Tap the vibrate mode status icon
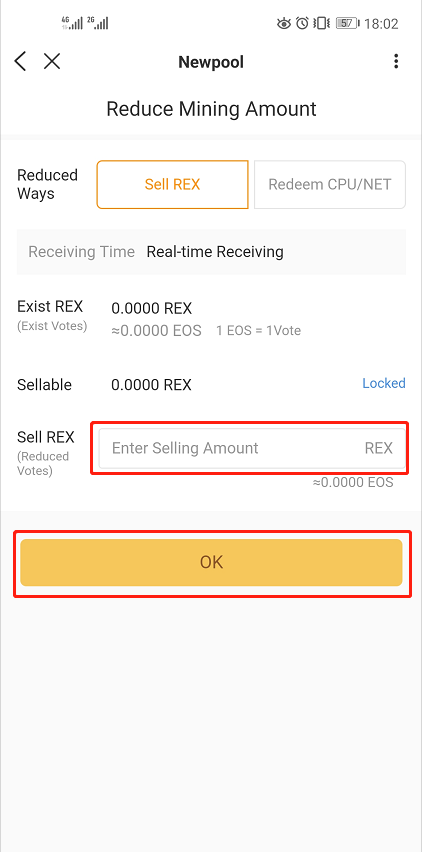The image size is (422, 852). pyautogui.click(x=321, y=23)
